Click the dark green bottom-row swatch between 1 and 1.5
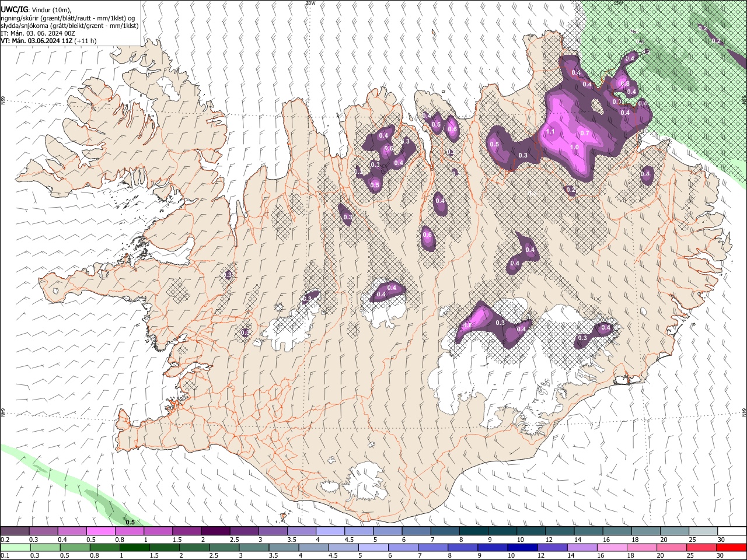 [x=134, y=547]
